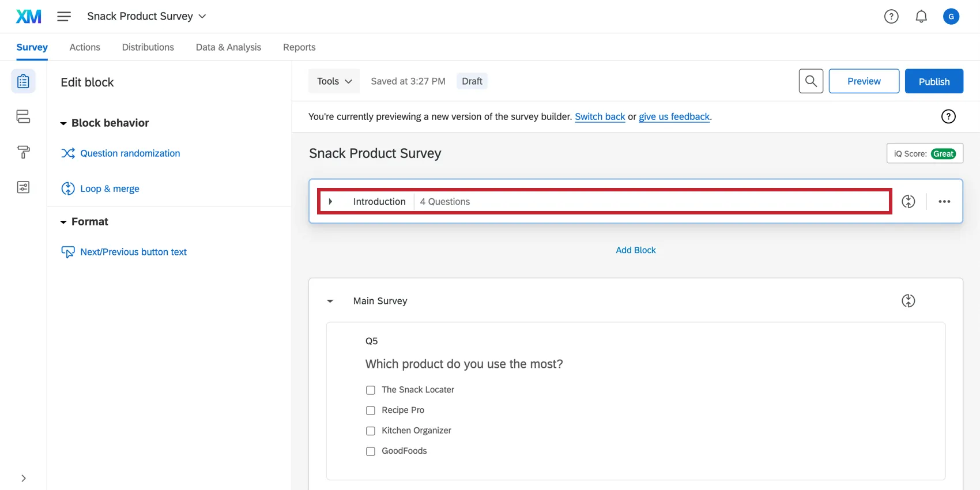The width and height of the screenshot is (980, 490).
Task: Click the search magnifier button
Action: coord(811,81)
